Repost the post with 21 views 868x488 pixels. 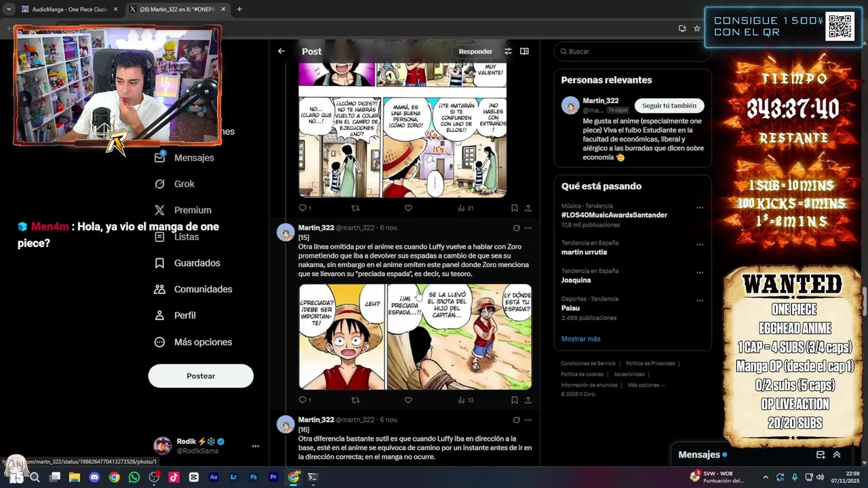[x=355, y=208]
